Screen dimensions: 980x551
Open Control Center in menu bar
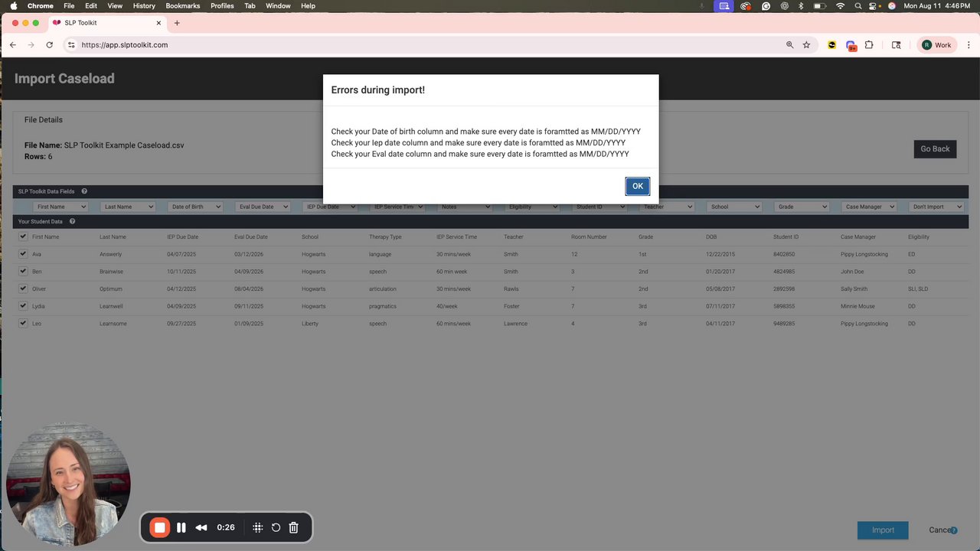(874, 5)
